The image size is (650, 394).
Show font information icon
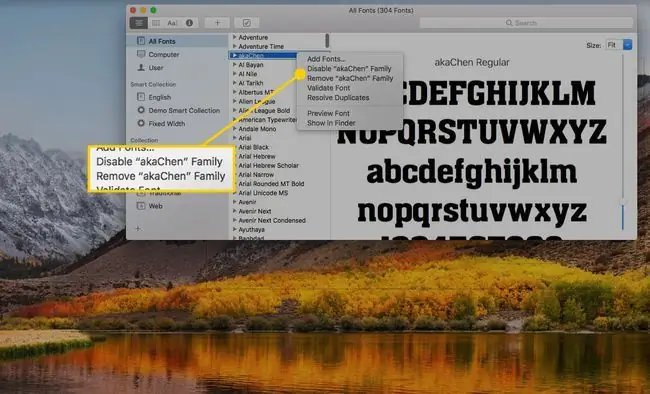click(x=189, y=23)
